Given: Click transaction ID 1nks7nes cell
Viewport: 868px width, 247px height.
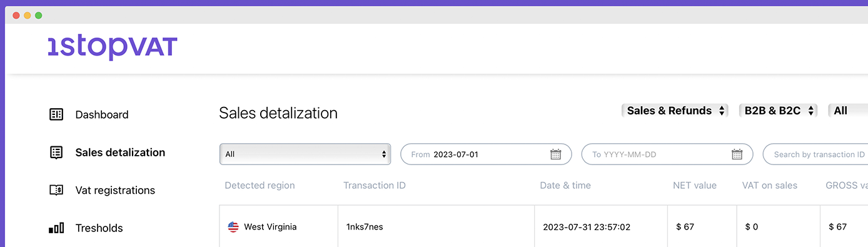Looking at the screenshot, I should (x=436, y=226).
